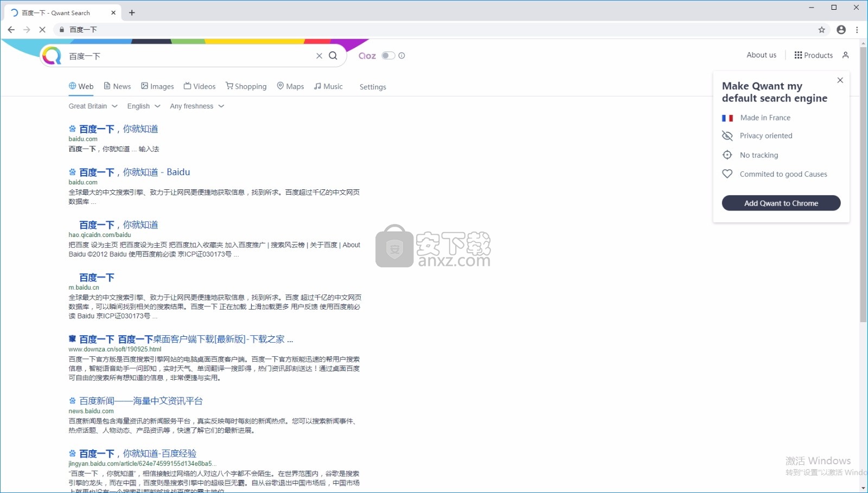The width and height of the screenshot is (868, 493).
Task: Click the Privacy oriented eye icon
Action: tap(727, 136)
